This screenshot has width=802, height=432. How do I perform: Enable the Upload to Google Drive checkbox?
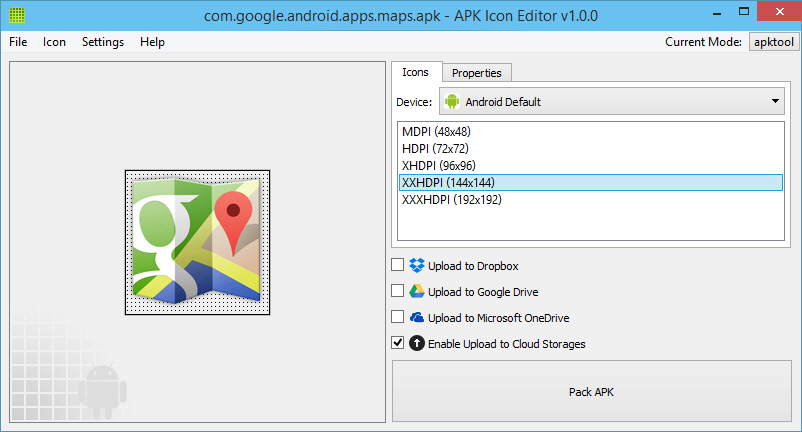[397, 291]
